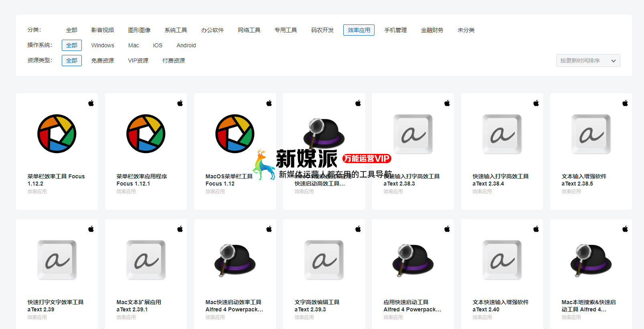Open 应用快速启动工具 Alfred icon
Image resolution: width=644 pixels, height=329 pixels.
[x=413, y=260]
